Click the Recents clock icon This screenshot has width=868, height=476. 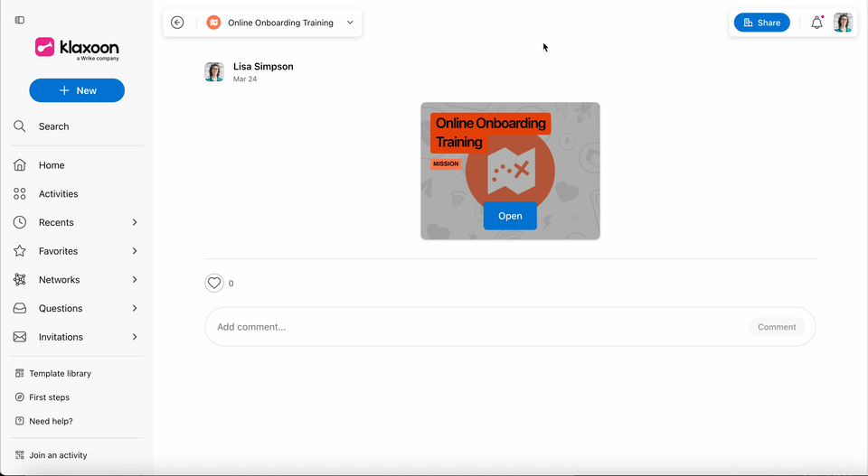tap(20, 222)
